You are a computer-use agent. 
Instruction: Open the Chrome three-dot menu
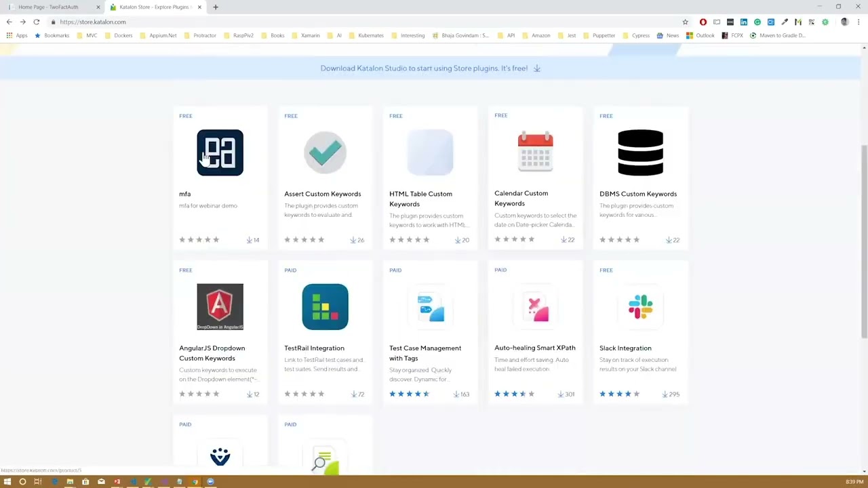tap(859, 22)
